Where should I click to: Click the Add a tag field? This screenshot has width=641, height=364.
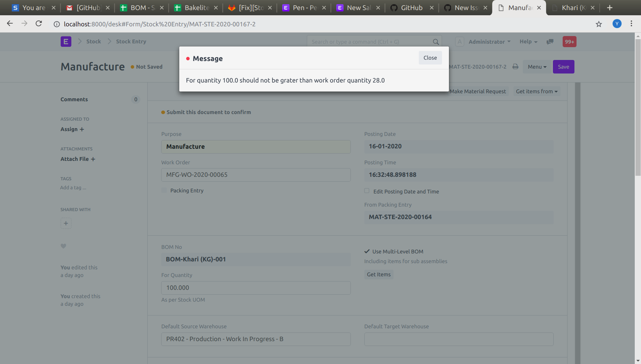[73, 188]
